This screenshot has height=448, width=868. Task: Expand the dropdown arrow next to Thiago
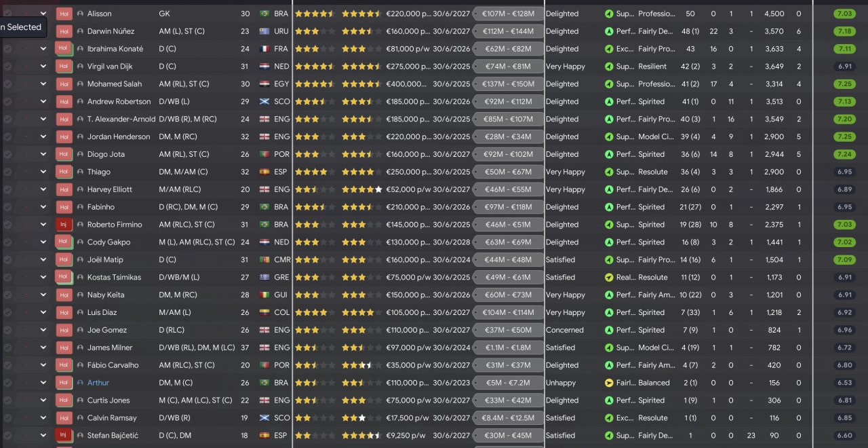coord(43,172)
